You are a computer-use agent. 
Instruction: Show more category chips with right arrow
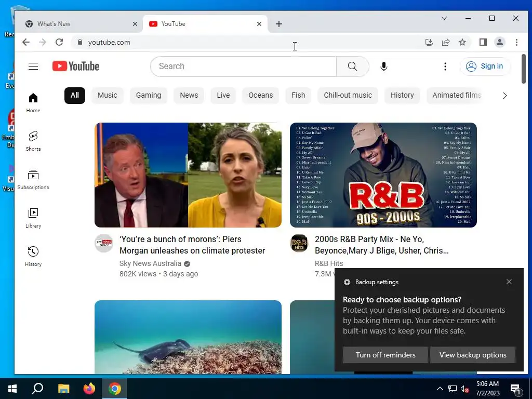click(505, 96)
